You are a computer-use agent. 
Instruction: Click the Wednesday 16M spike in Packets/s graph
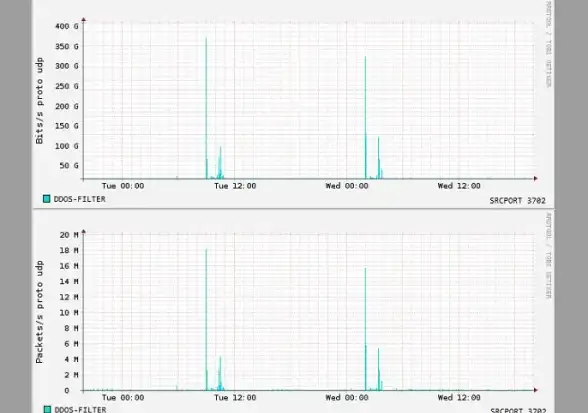(366, 329)
